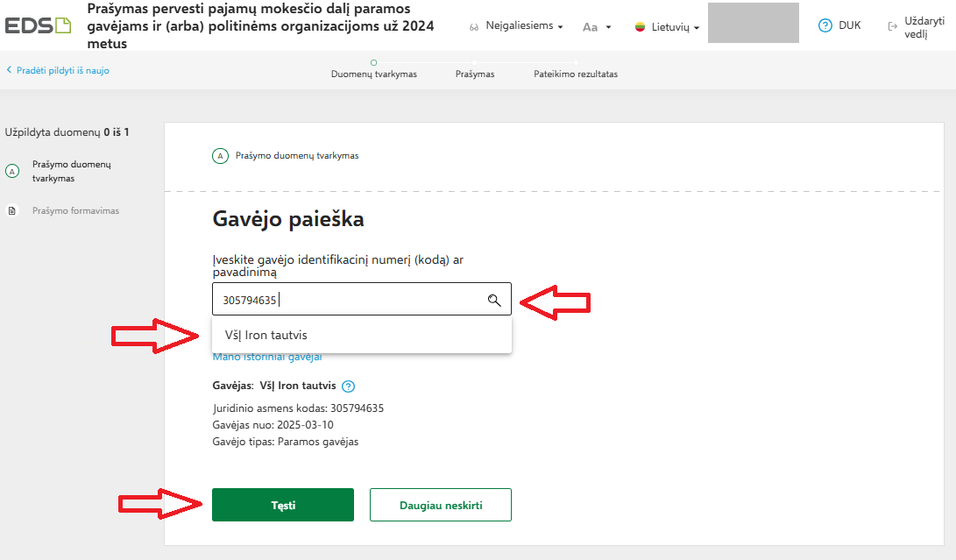Screen dimensions: 956x560
Task: Click text Gavėjas nuo: 2025-03-10
Action: (273, 424)
